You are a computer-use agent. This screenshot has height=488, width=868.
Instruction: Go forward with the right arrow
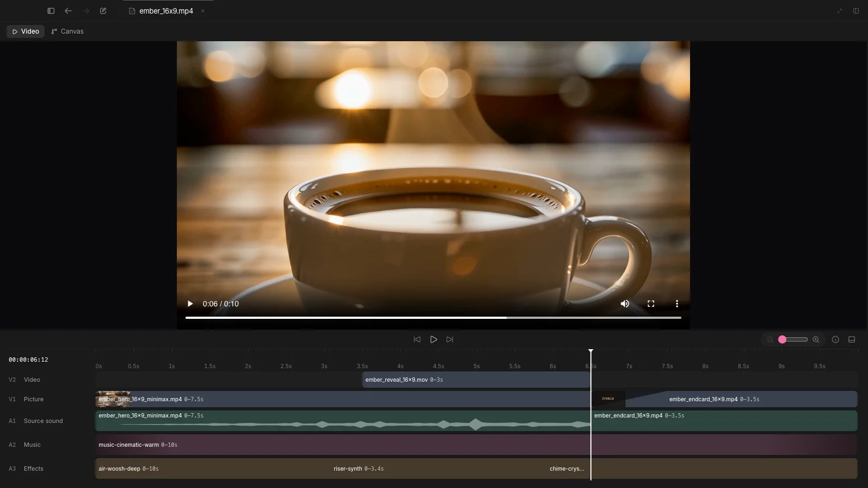tap(86, 11)
